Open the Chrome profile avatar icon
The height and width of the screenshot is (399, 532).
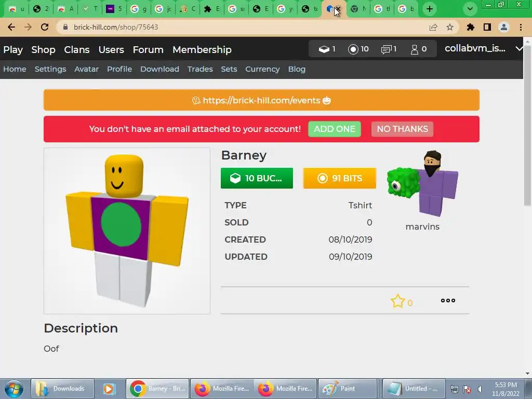504,27
